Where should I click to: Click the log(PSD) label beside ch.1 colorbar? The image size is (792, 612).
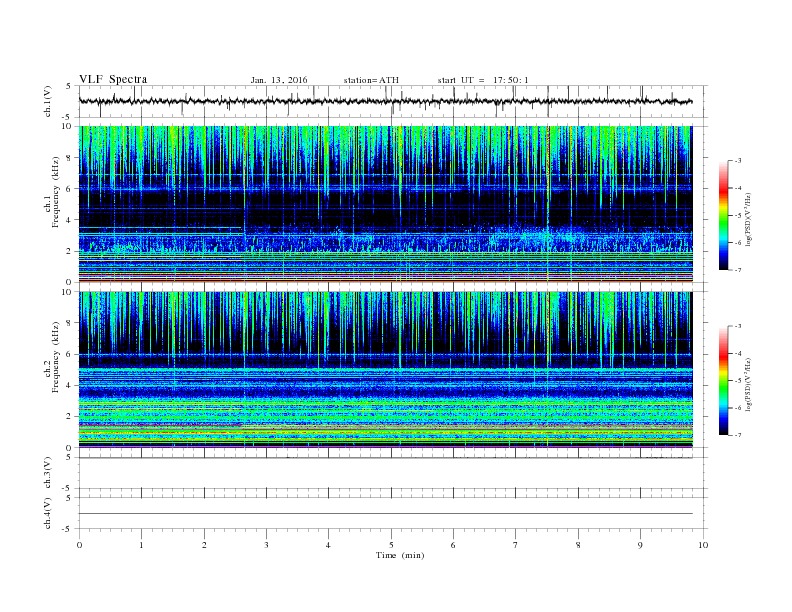coord(749,219)
